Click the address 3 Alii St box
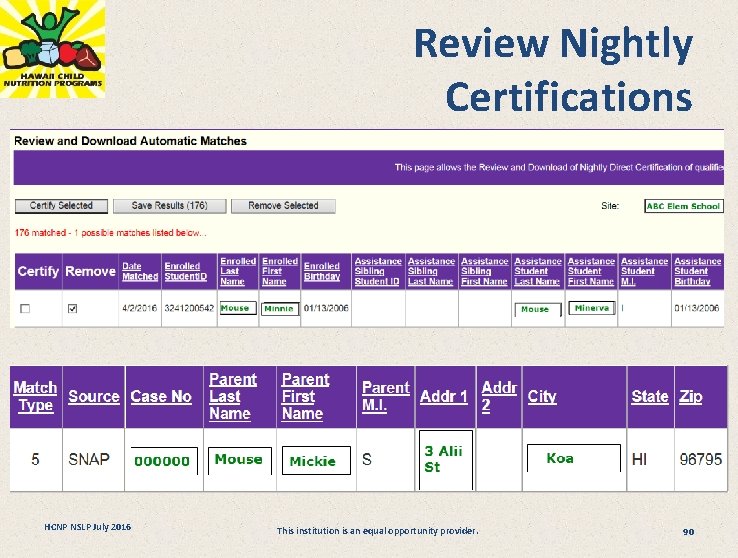This screenshot has height=558, width=738. point(446,460)
